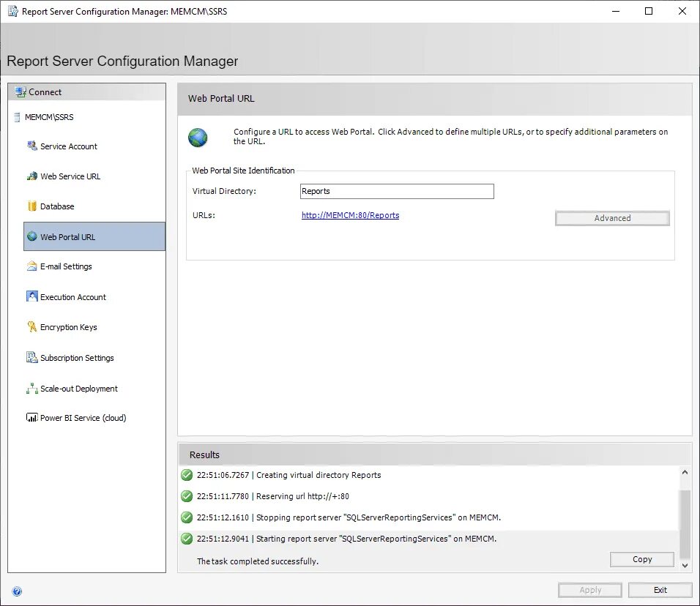Copy the results log text

coord(641,559)
